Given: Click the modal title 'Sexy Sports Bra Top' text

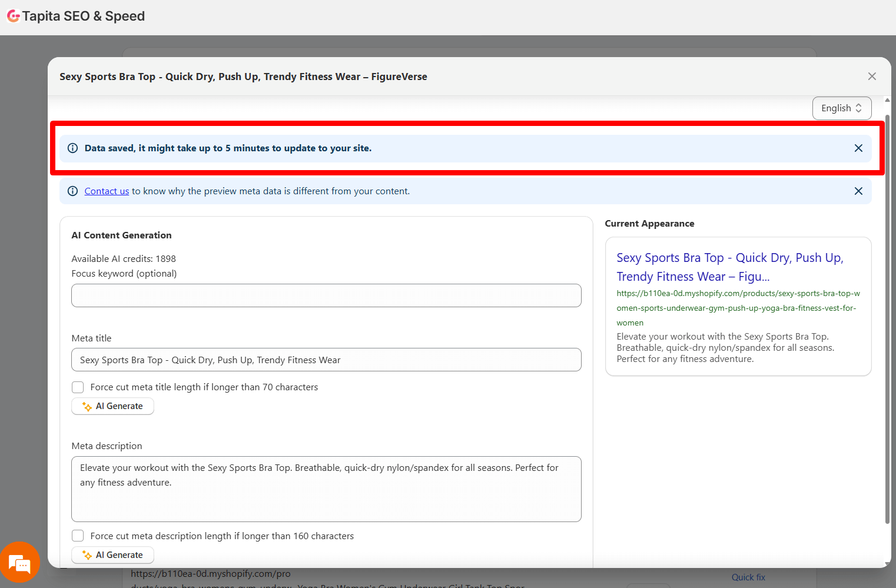Looking at the screenshot, I should [x=243, y=77].
